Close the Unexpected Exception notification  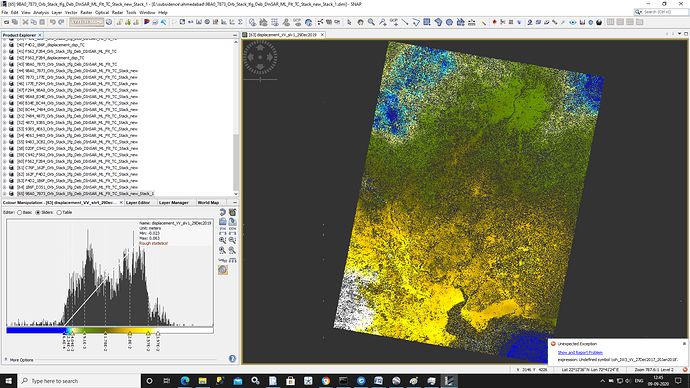(684, 344)
